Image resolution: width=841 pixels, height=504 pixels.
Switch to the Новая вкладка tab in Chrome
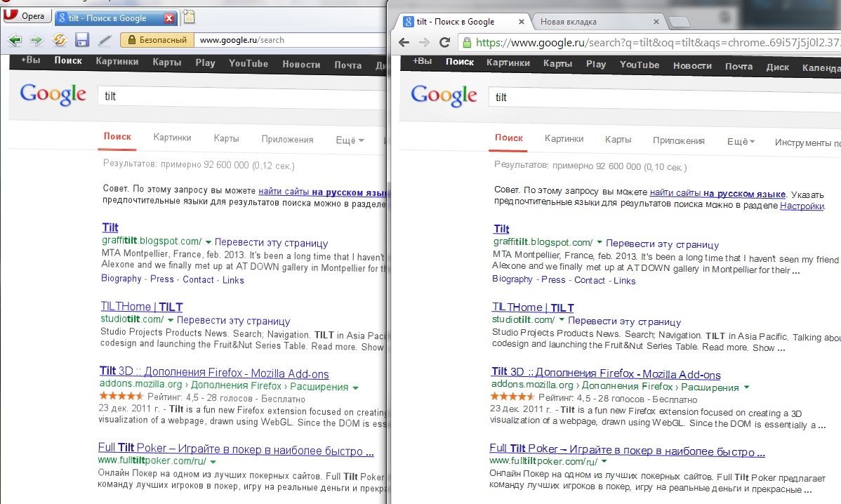click(x=595, y=22)
